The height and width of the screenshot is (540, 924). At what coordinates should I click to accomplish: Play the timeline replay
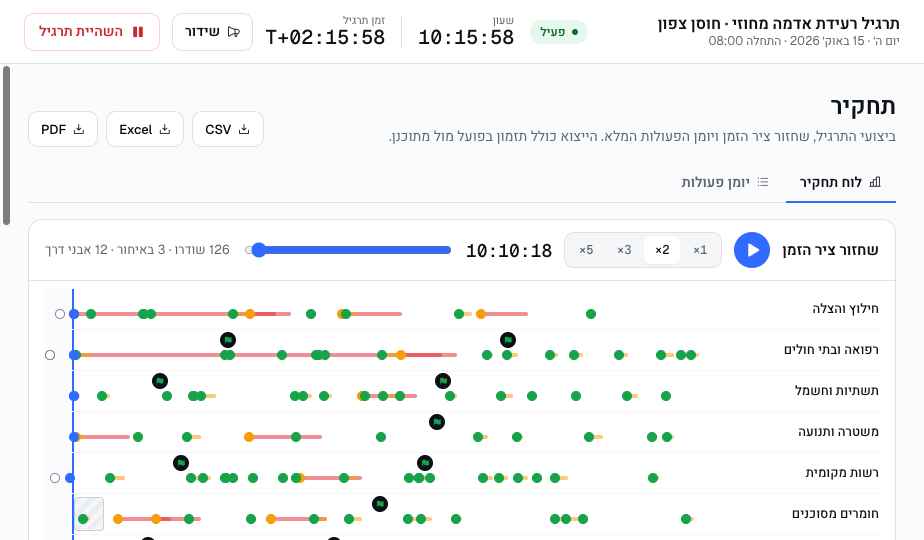[x=751, y=250]
